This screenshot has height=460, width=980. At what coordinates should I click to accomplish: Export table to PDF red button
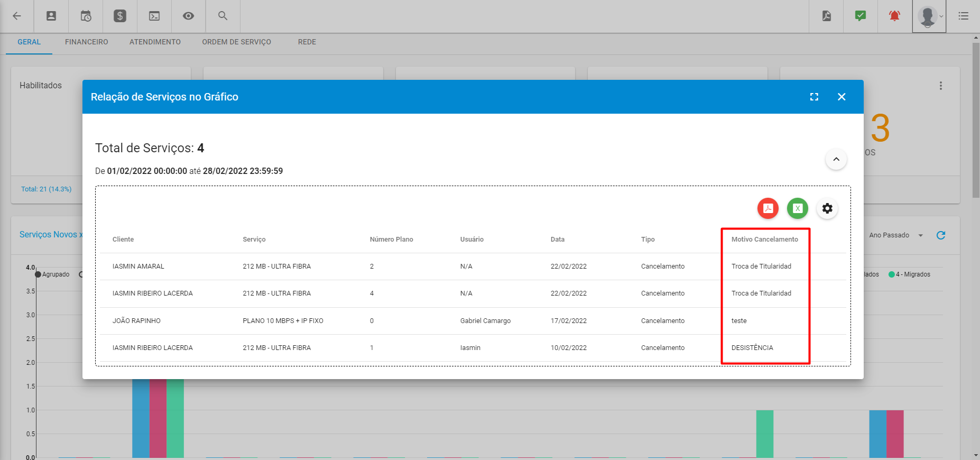coord(768,208)
